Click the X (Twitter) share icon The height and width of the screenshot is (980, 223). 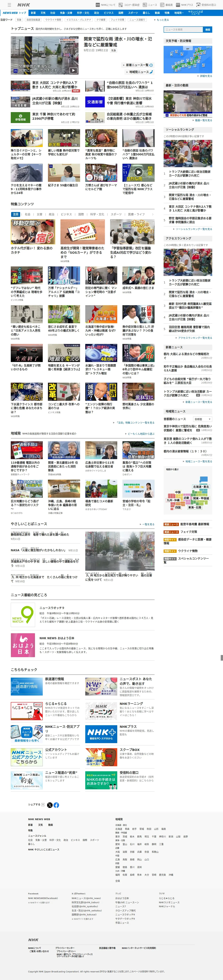click(50, 805)
